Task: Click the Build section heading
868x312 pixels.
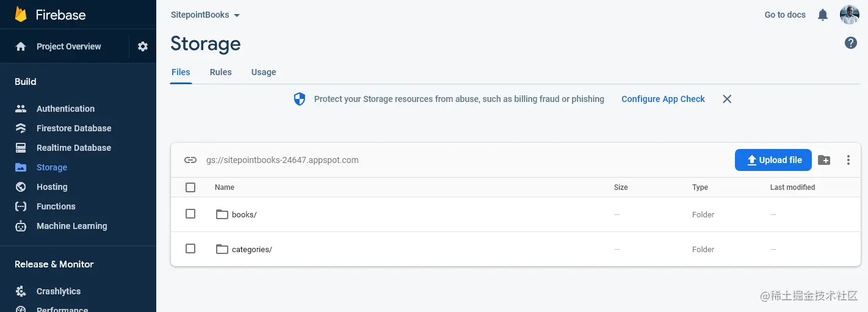Action: 26,82
